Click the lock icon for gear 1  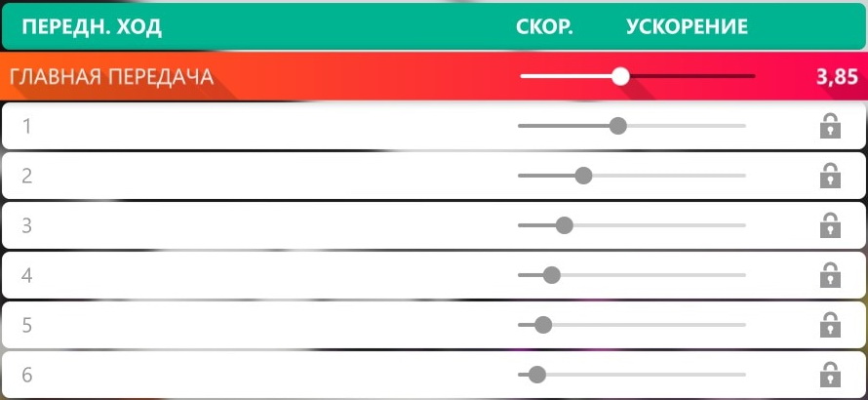click(830, 126)
